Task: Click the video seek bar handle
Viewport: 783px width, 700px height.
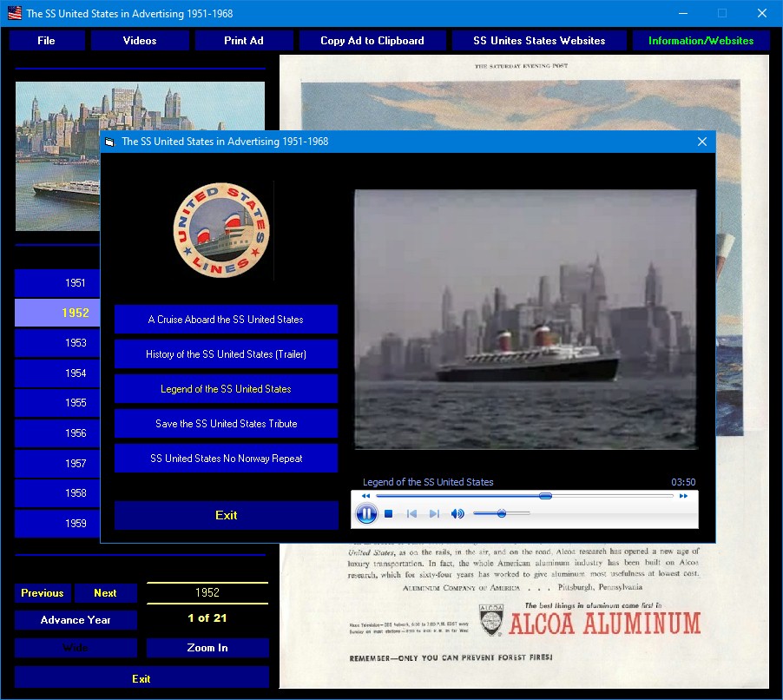Action: click(x=545, y=496)
